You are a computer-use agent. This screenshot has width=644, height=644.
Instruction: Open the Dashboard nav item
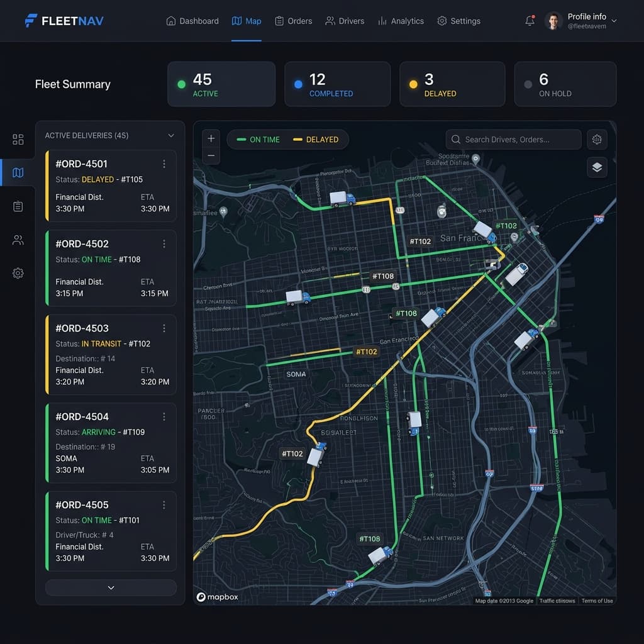(x=192, y=21)
